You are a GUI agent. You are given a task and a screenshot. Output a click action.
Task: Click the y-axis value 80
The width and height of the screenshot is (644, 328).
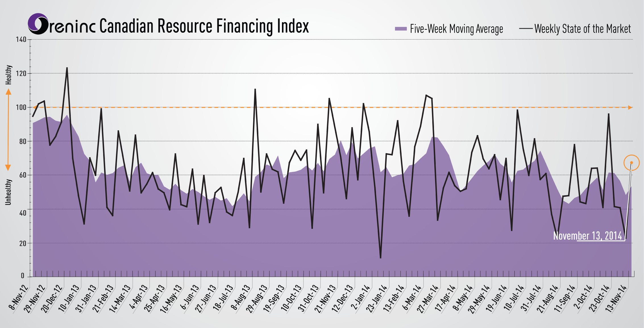(x=23, y=142)
